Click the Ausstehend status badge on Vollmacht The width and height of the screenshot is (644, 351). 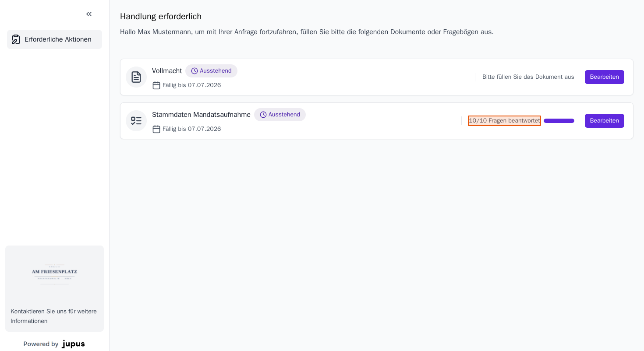click(211, 71)
